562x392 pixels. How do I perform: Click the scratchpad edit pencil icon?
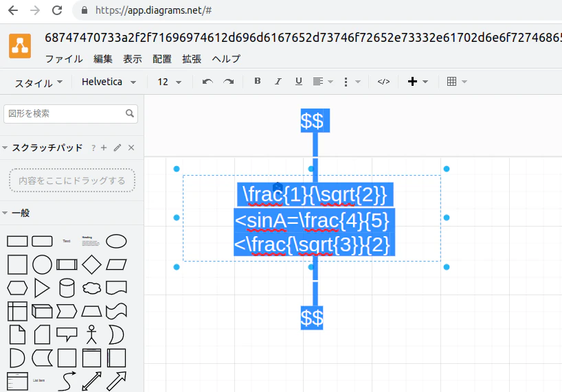(117, 148)
